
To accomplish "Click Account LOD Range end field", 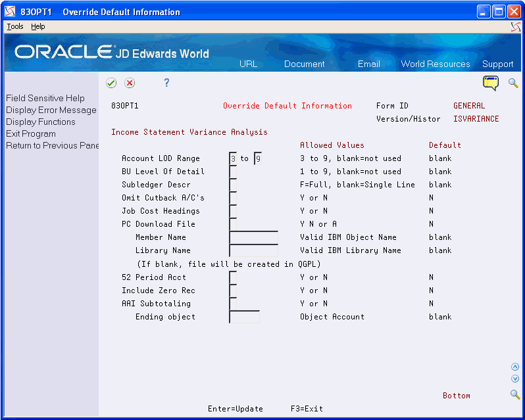I will [258, 158].
